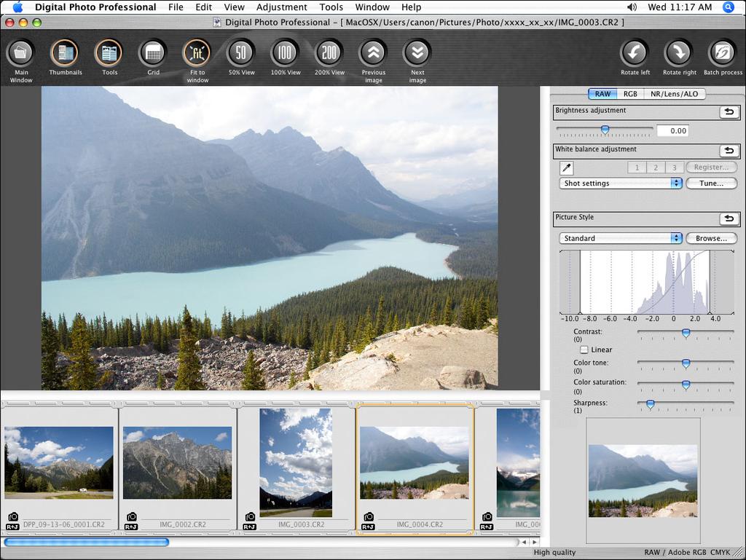Viewport: 746px width, 560px height.
Task: Switch to 50% View
Action: point(241,52)
